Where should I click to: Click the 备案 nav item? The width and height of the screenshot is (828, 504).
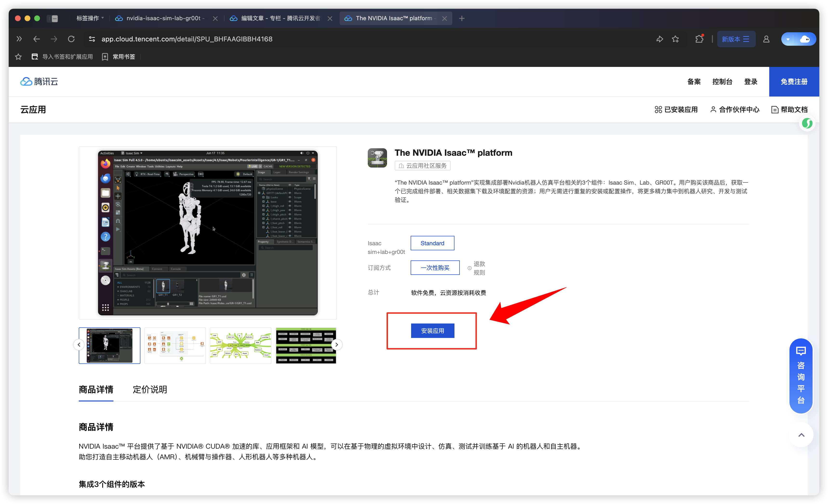694,82
